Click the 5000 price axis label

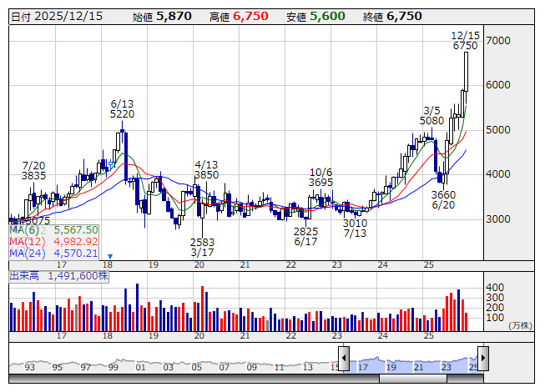point(498,130)
